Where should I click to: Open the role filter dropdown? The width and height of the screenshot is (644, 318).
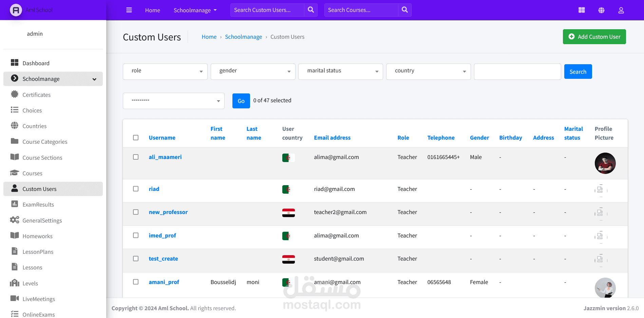point(165,72)
